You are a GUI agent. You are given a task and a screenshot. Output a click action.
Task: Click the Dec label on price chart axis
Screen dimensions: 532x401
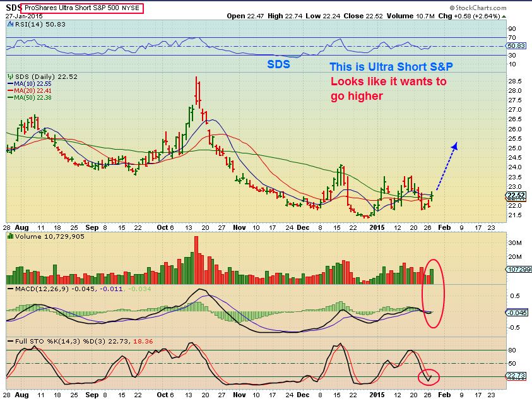point(303,227)
